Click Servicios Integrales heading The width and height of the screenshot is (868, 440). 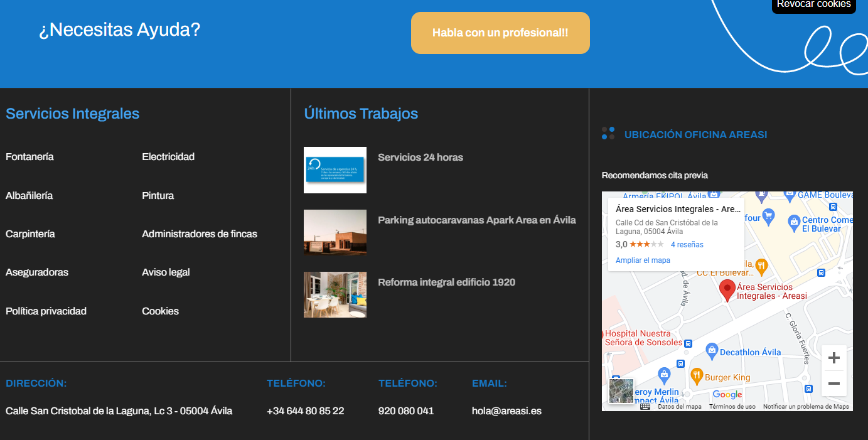click(73, 114)
